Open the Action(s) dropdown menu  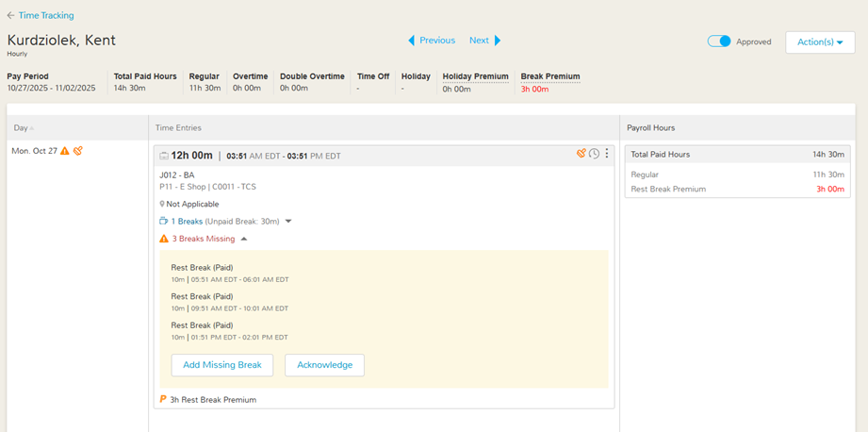(820, 42)
